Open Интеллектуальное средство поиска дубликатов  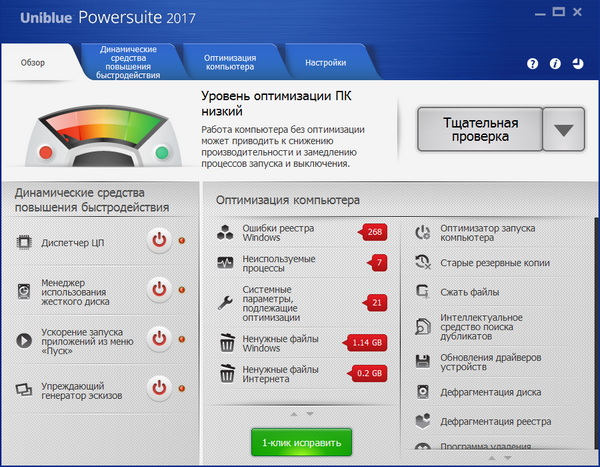click(481, 327)
